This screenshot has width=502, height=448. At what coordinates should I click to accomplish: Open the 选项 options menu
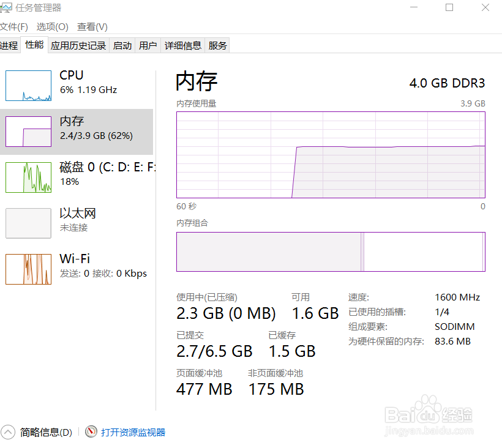coord(52,26)
